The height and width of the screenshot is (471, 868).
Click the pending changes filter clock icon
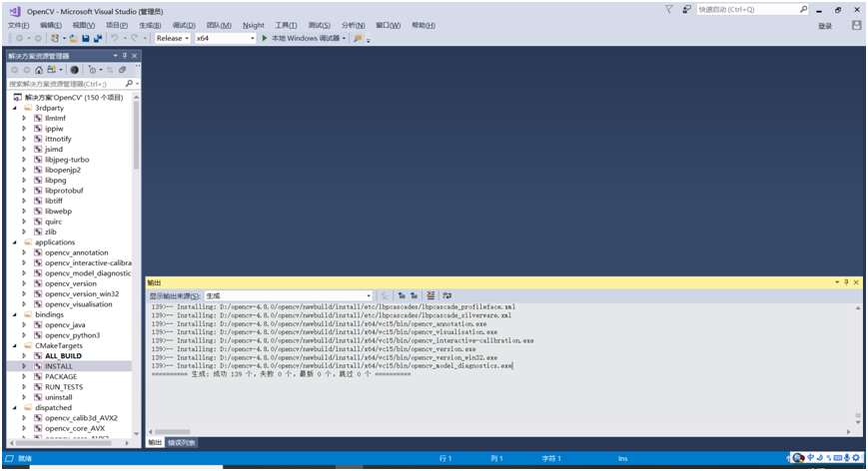click(x=93, y=70)
